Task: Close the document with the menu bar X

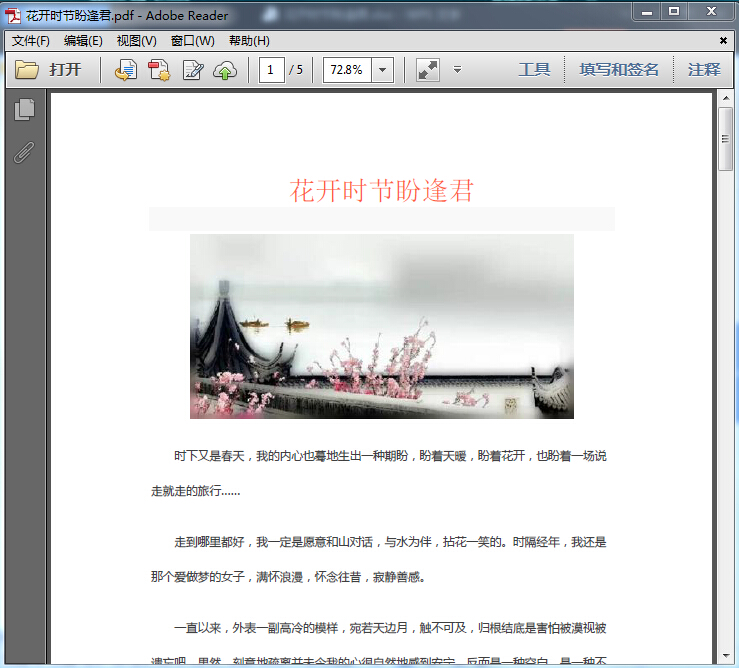Action: point(723,41)
